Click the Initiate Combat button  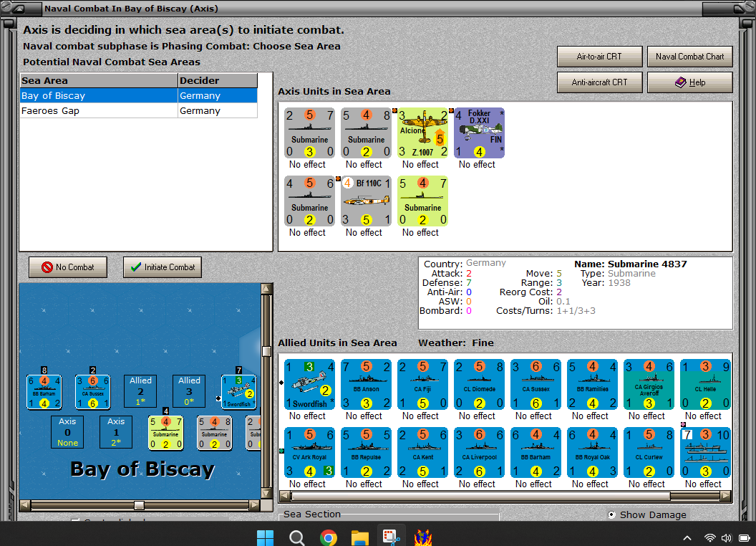click(163, 267)
